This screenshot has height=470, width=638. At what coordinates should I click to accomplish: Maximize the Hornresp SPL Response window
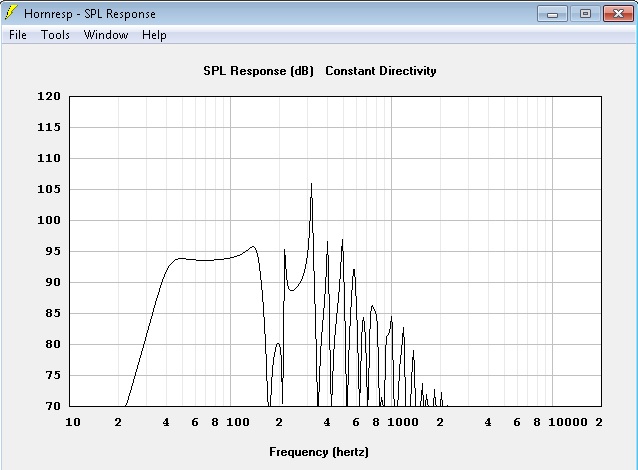[x=585, y=14]
